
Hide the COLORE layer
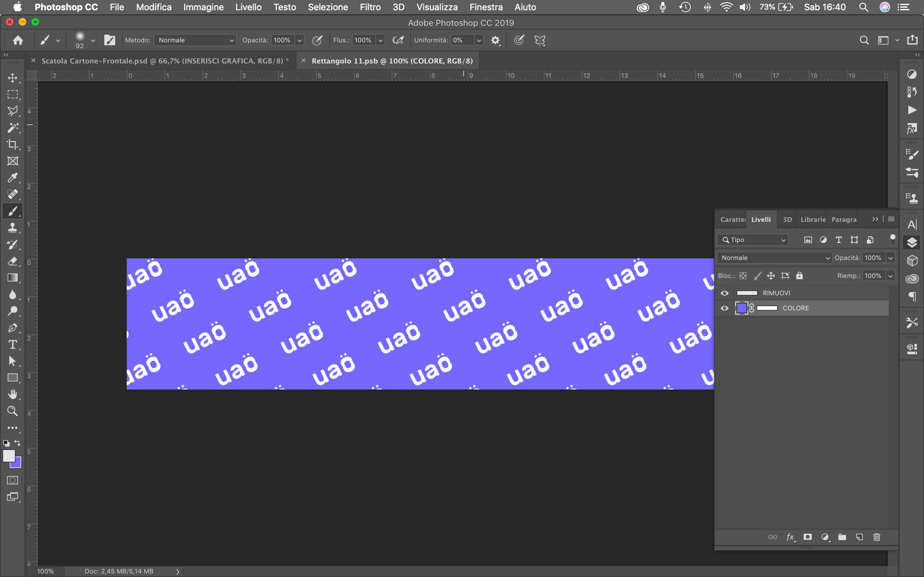(724, 308)
